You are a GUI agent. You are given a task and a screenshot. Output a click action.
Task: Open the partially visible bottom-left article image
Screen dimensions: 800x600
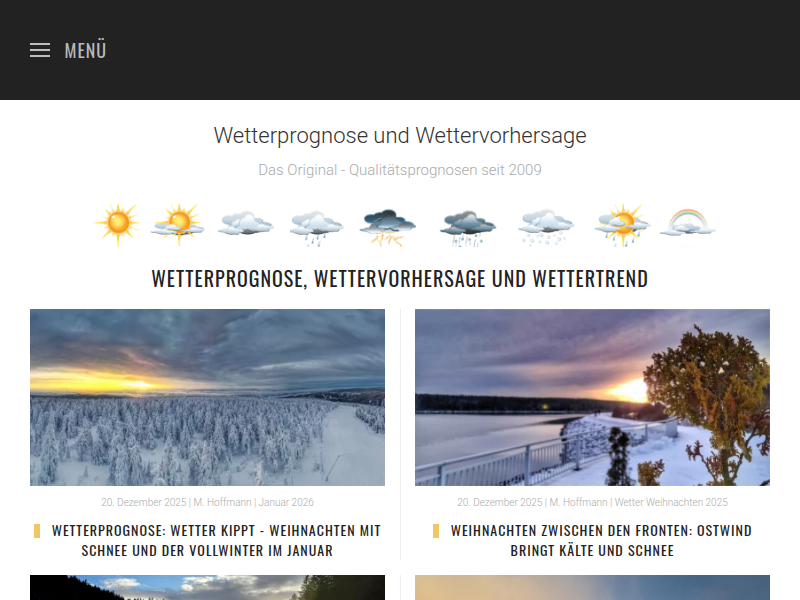click(207, 588)
